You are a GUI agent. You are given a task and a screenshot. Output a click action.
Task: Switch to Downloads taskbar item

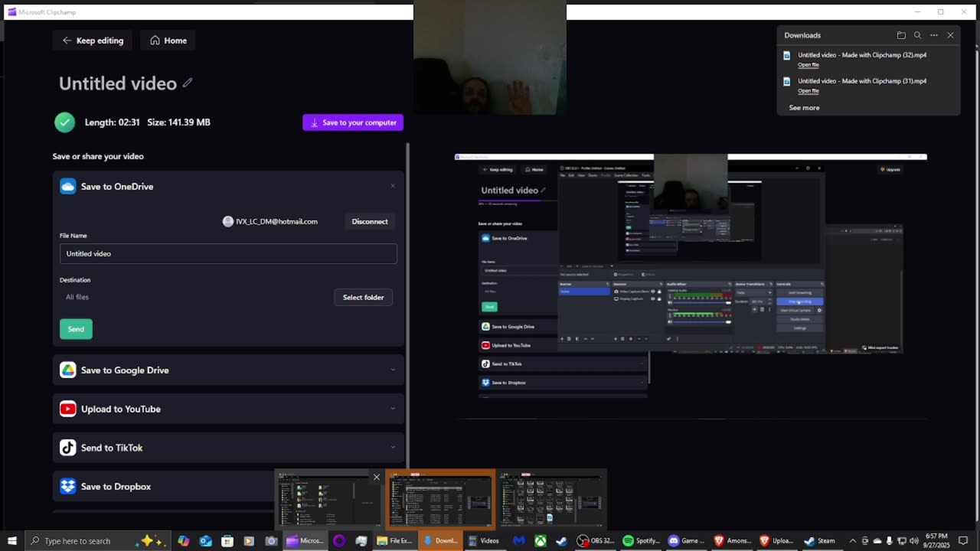point(440,541)
